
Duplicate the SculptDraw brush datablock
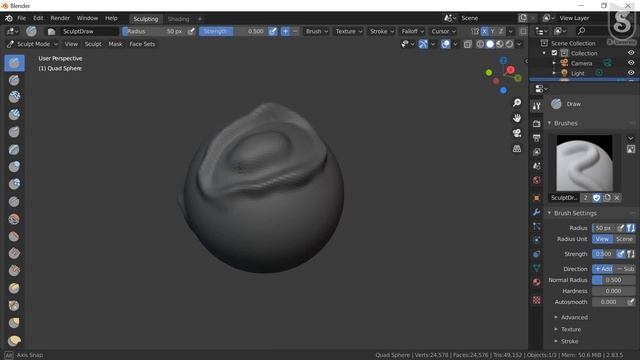[x=607, y=198]
